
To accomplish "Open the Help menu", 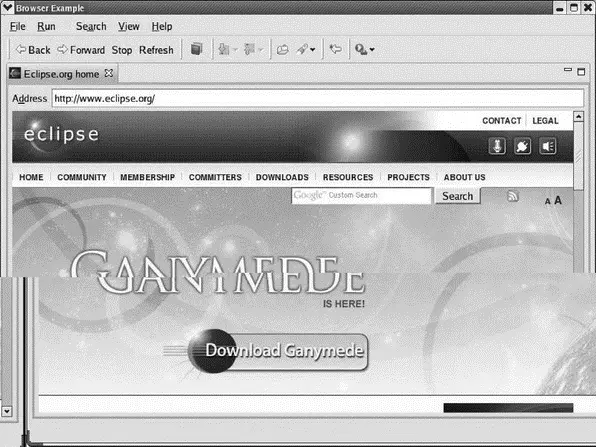I will (x=162, y=26).
